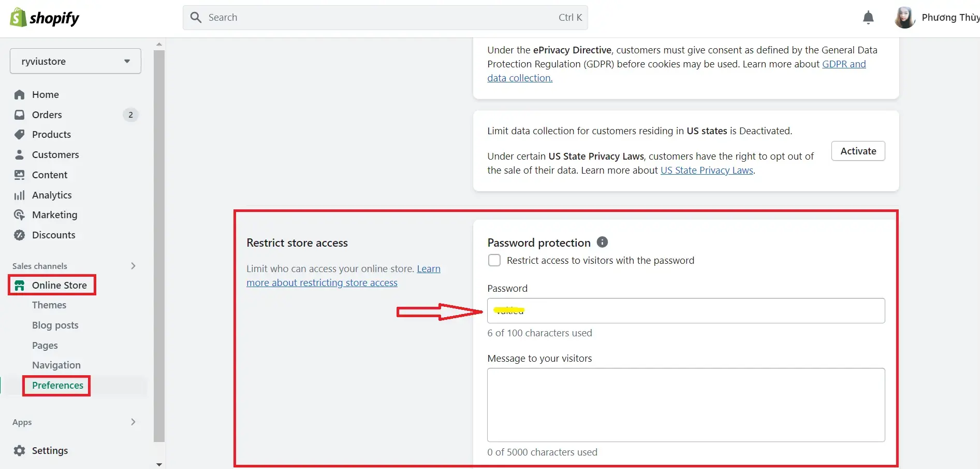980x469 pixels.
Task: Click the Home house icon
Action: (x=20, y=95)
